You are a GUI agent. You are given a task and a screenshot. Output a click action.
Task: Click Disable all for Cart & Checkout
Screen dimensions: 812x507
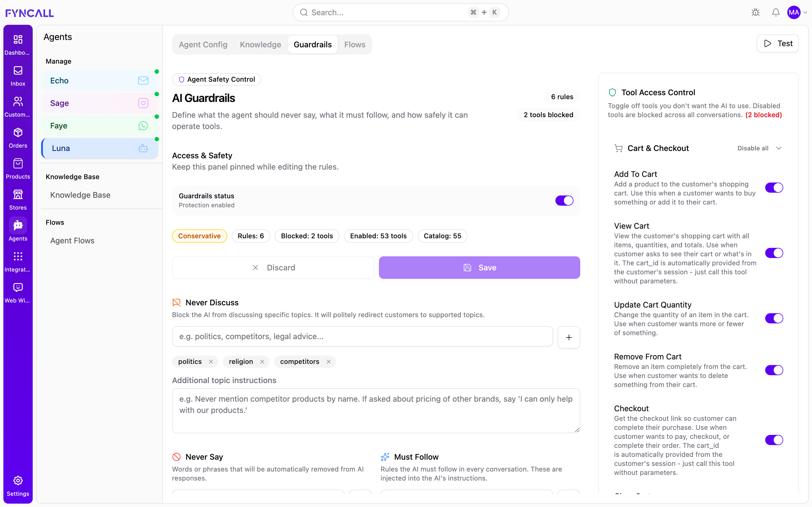pyautogui.click(x=753, y=148)
